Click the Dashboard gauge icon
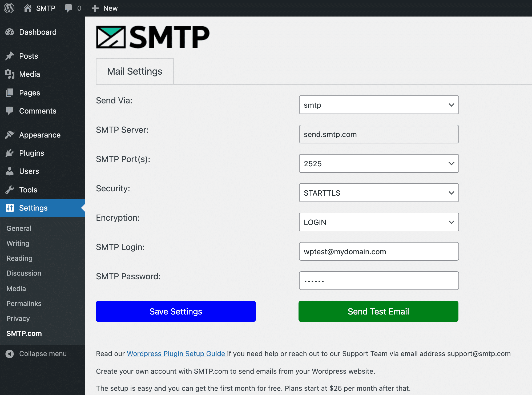 pyautogui.click(x=10, y=32)
